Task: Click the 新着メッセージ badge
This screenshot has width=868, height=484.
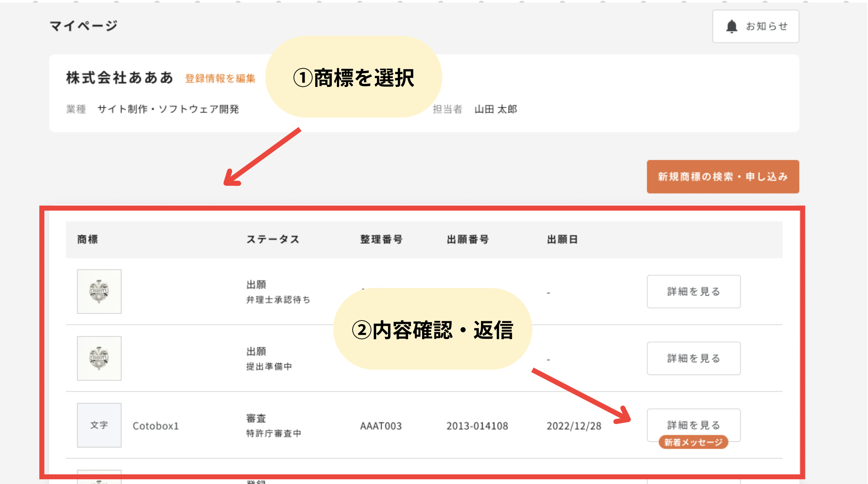Action: [693, 442]
